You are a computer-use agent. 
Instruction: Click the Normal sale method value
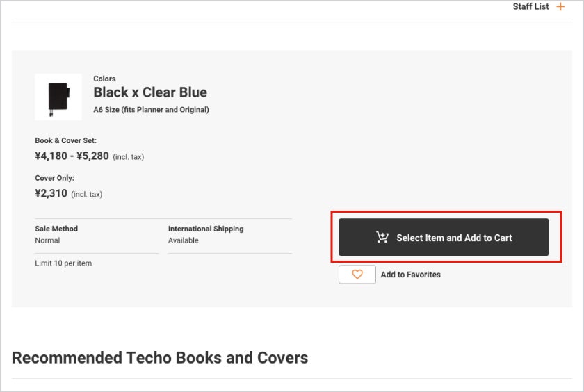[47, 240]
